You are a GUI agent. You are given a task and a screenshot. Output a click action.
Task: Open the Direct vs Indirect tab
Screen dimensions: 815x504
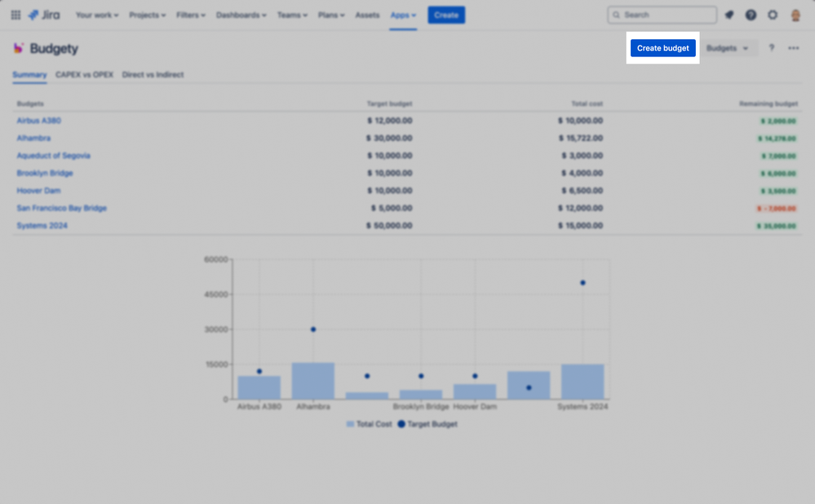[x=153, y=74]
